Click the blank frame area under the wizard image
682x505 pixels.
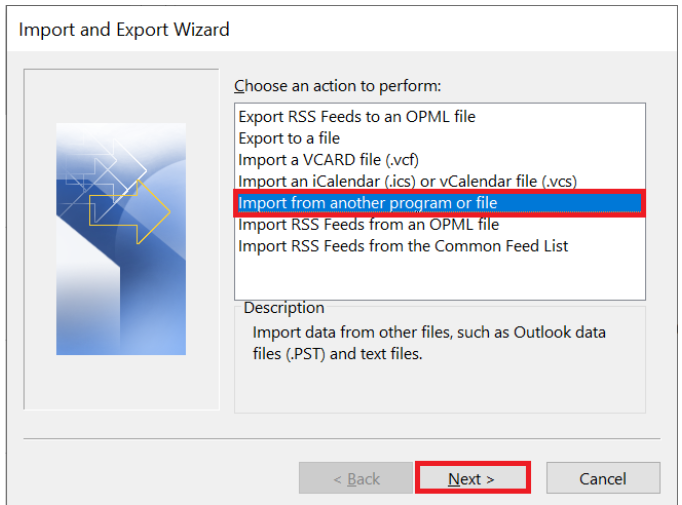(x=120, y=383)
